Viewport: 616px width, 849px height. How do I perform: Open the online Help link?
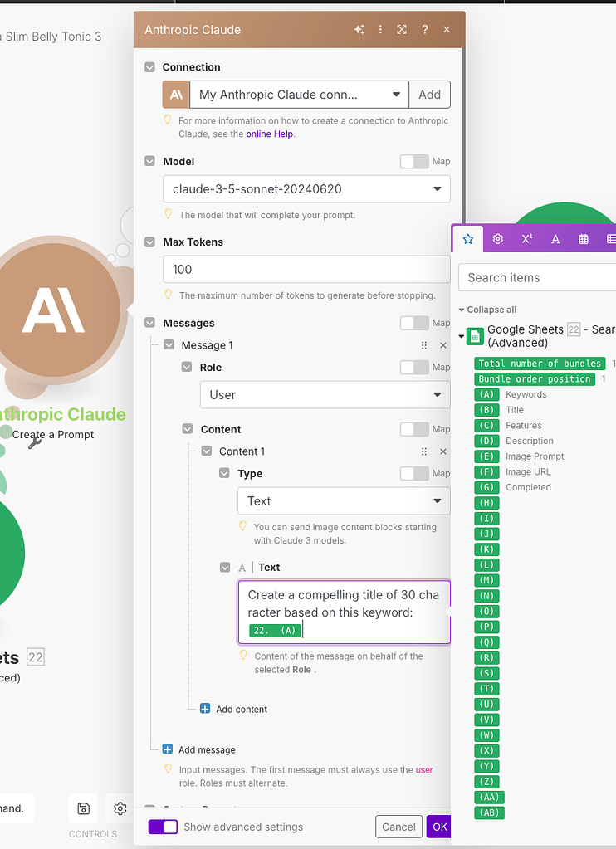pos(269,134)
